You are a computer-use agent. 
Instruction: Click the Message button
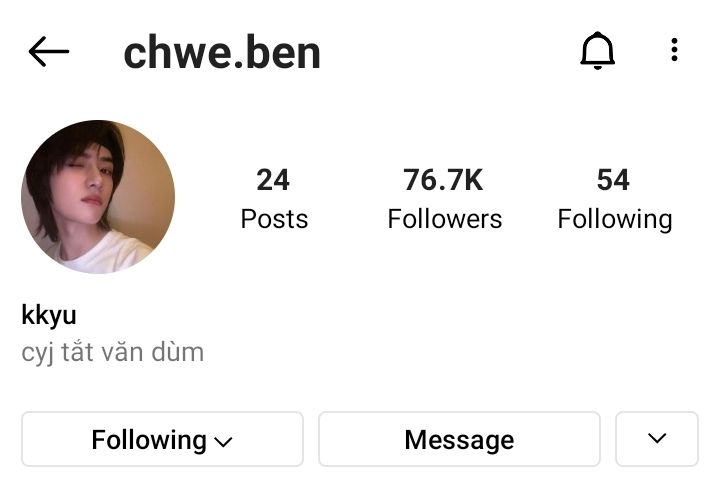pyautogui.click(x=459, y=439)
